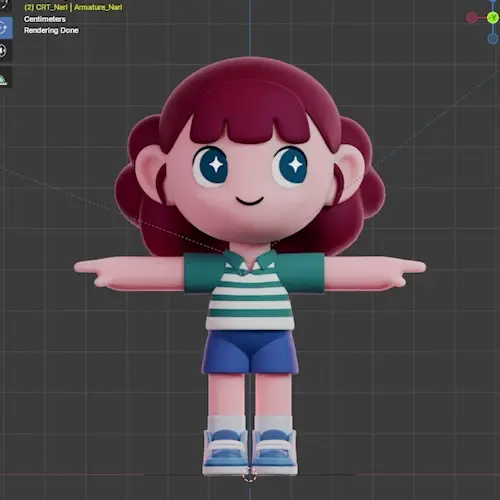Click the lower blue negative Z axis on gizmo
Screen dimensions: 500x500
pyautogui.click(x=493, y=39)
